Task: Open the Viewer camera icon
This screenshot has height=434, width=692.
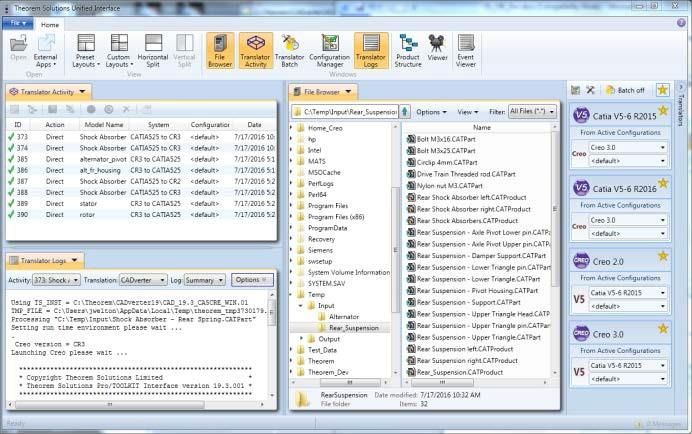Action: 437,48
